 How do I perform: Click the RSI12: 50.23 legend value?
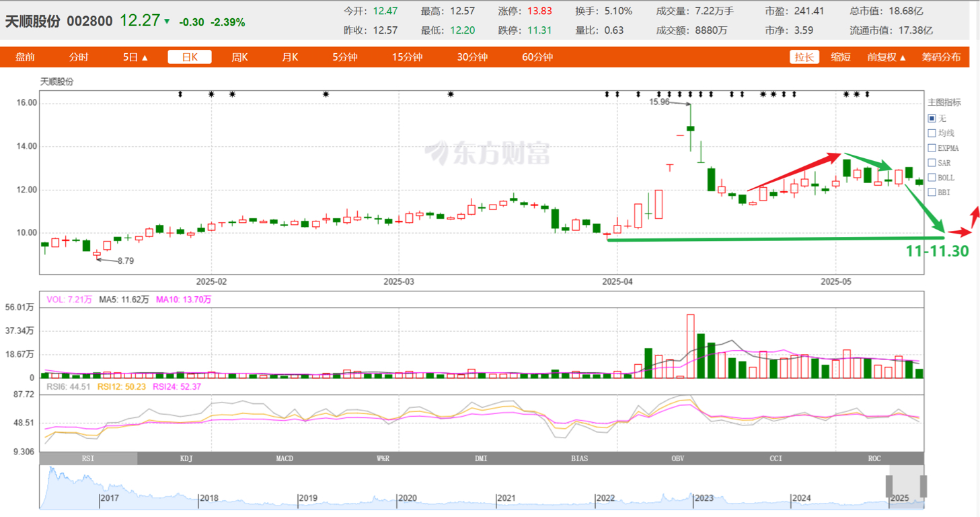(x=121, y=386)
